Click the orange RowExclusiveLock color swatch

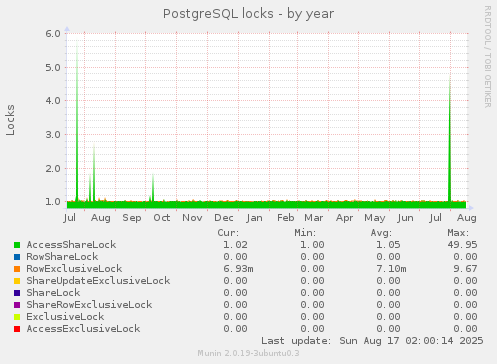(17, 269)
